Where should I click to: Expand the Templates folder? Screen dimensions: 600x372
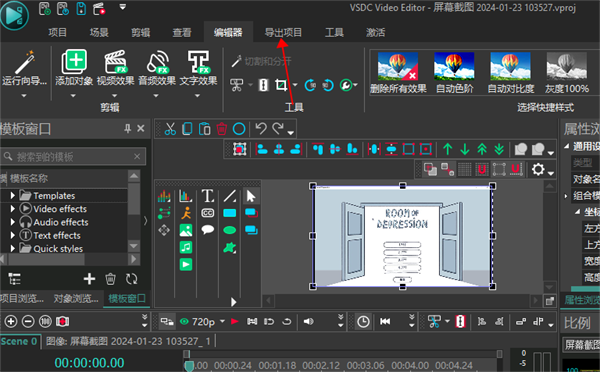tap(13, 196)
